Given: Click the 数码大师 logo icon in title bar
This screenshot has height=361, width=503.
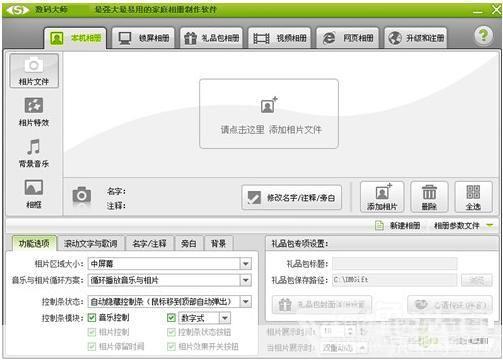Looking at the screenshot, I should click(x=18, y=10).
